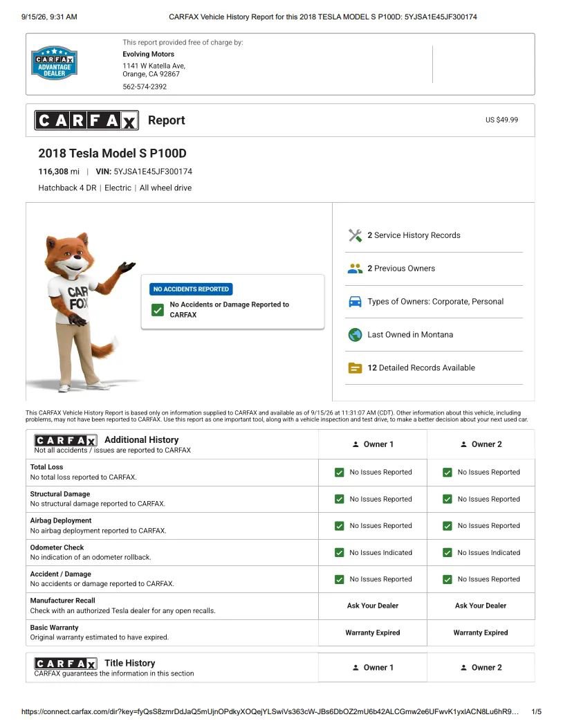Image resolution: width=563 pixels, height=728 pixels.
Task: Click the CARFAX logo beside Title History
Action: coord(66,664)
